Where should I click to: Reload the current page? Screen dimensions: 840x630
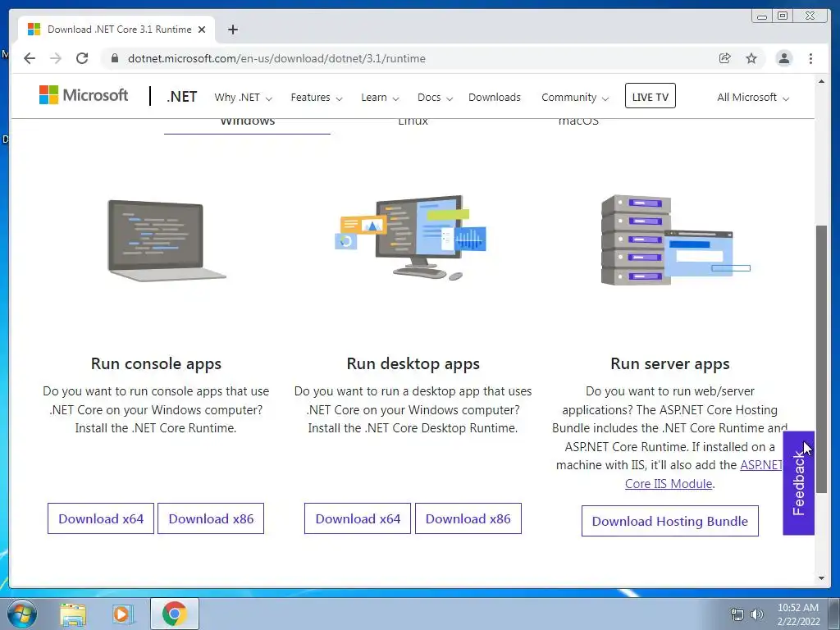pos(82,58)
